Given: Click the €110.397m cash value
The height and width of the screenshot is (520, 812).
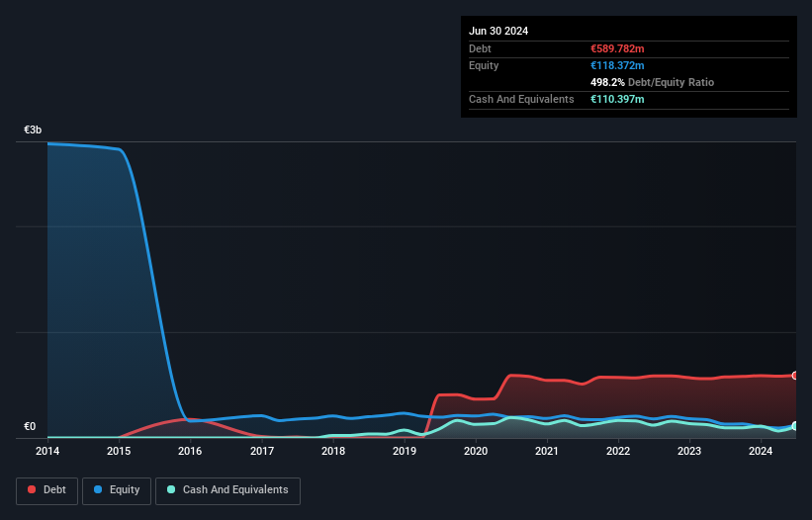Looking at the screenshot, I should click(617, 99).
